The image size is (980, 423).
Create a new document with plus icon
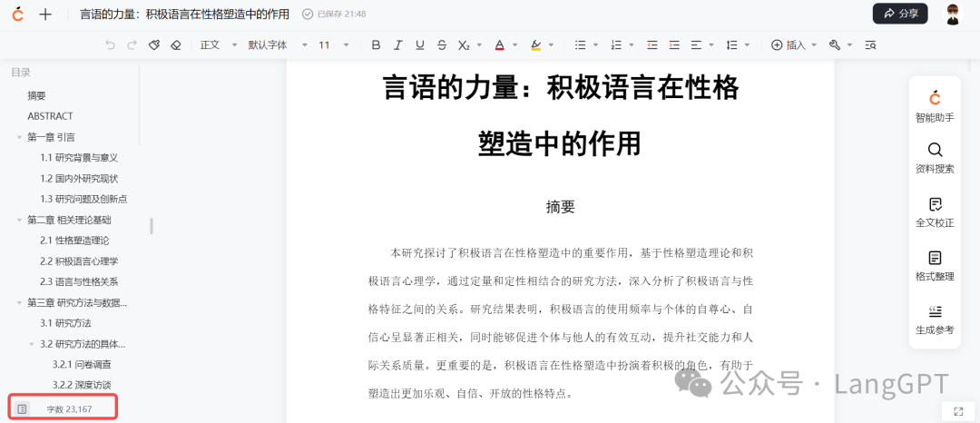(x=45, y=15)
